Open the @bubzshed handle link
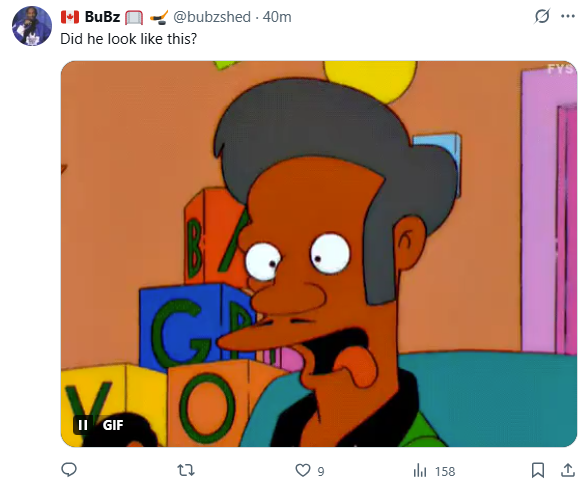This screenshot has width=588, height=486. click(212, 17)
